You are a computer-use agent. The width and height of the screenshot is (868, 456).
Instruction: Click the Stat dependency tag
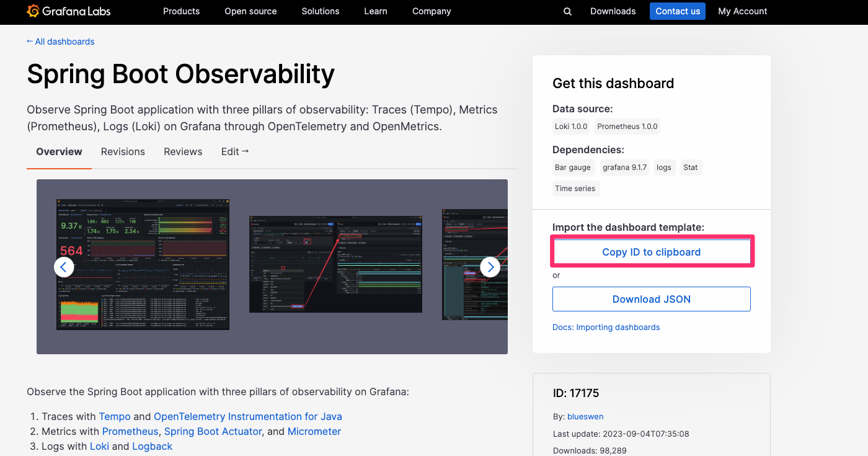691,168
